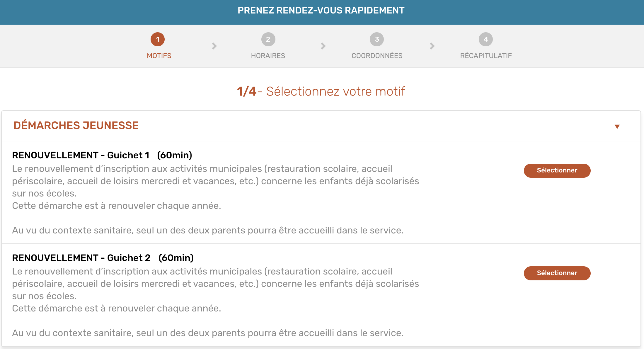Click the step 4 circle icon
This screenshot has height=349, width=644.
click(x=486, y=39)
